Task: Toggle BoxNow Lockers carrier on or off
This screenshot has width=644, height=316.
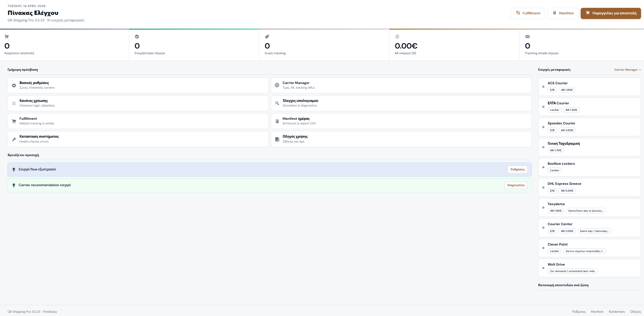Action: click(x=543, y=167)
